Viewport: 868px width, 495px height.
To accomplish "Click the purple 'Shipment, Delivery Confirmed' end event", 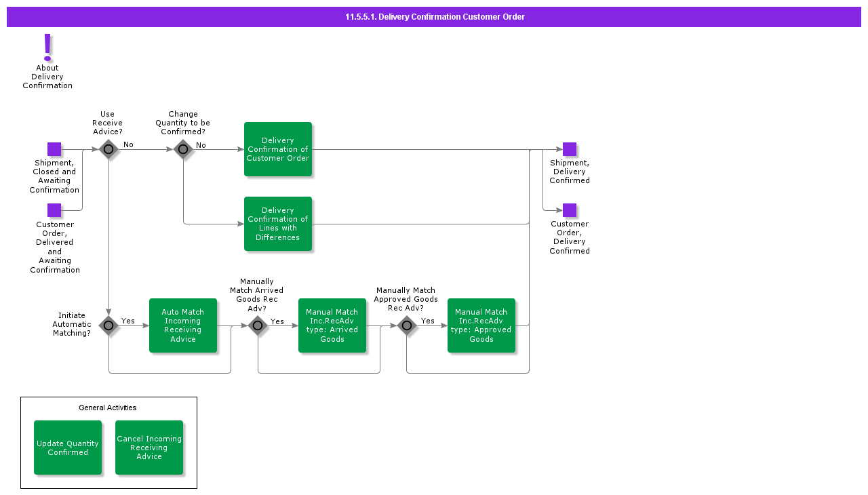I will point(570,149).
